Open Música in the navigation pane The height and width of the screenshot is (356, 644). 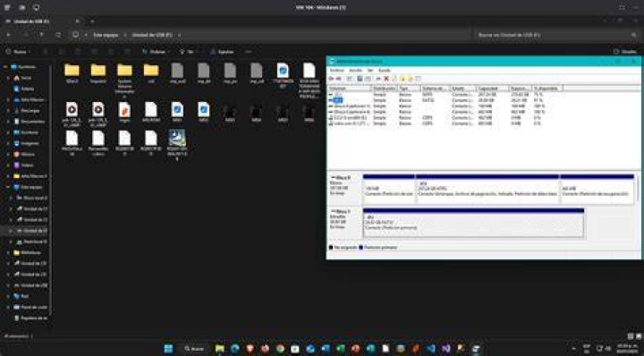click(x=24, y=155)
